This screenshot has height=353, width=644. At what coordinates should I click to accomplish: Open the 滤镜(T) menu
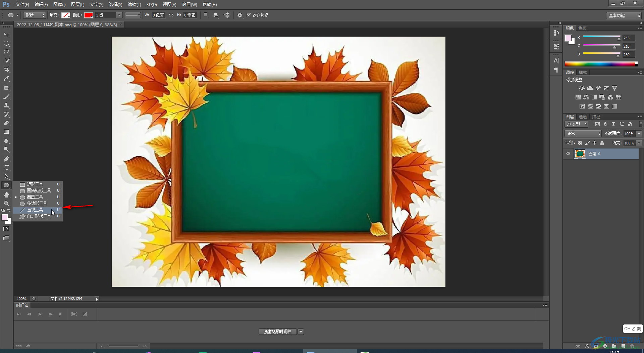tap(134, 4)
